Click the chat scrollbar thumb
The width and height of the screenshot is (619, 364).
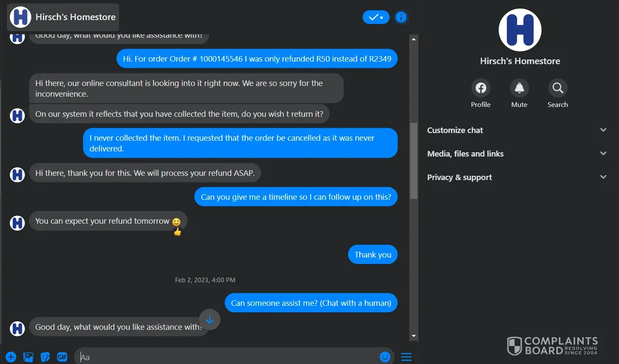tap(414, 160)
